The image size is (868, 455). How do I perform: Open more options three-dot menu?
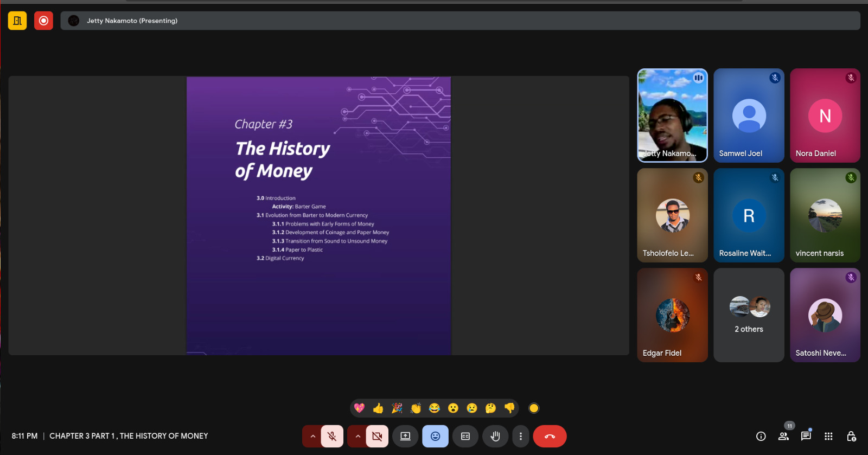click(x=520, y=436)
